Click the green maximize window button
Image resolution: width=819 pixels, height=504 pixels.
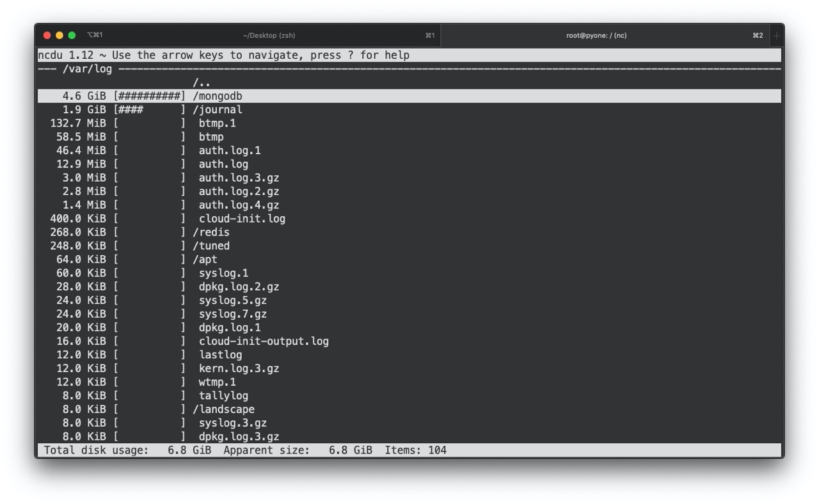click(72, 35)
